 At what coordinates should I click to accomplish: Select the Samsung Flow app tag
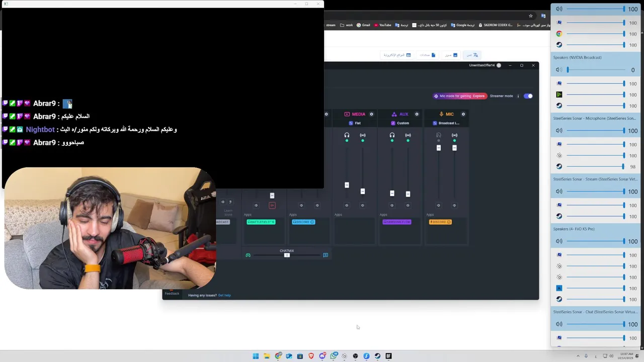tap(397, 222)
